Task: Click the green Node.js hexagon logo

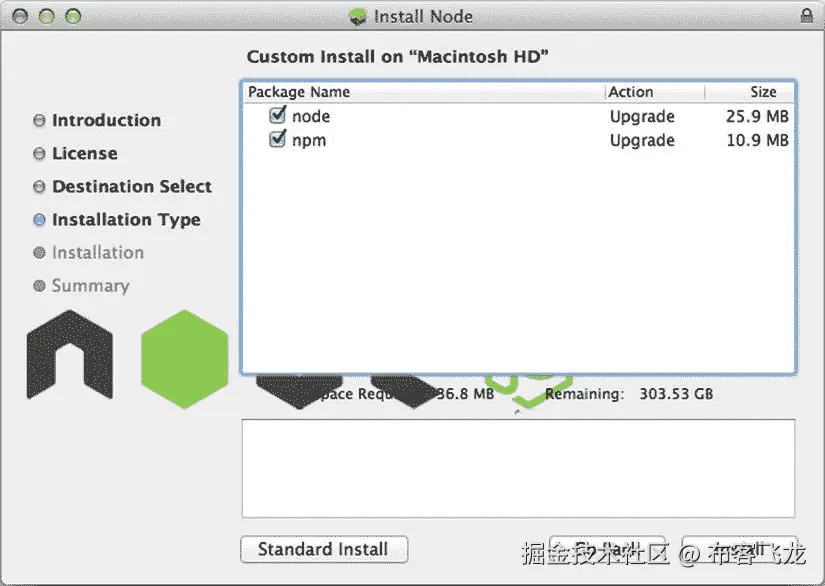Action: (x=185, y=359)
